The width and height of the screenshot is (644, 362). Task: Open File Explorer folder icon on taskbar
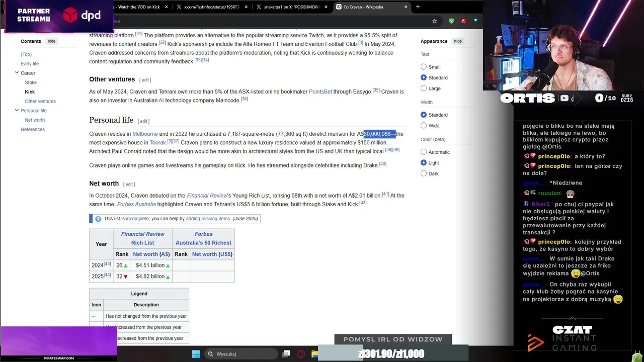(315, 354)
